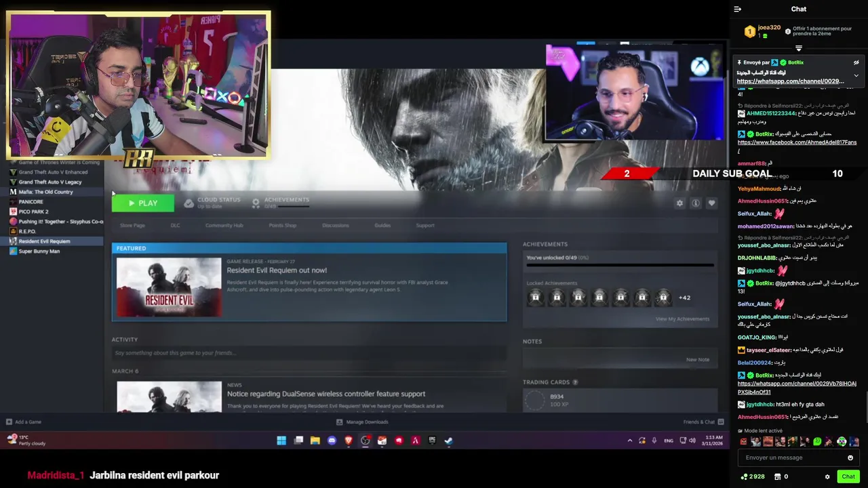Select PICO PARK 2 in library list

pos(33,211)
